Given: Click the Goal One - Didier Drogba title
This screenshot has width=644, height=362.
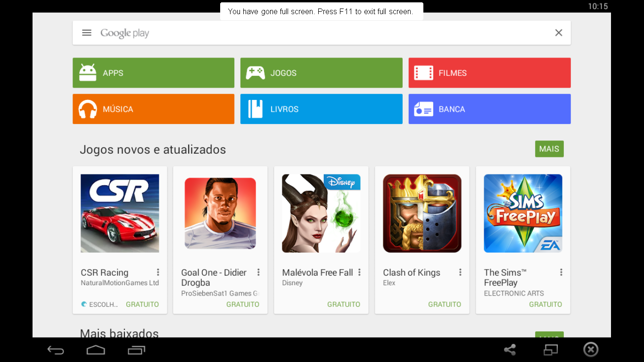Looking at the screenshot, I should coord(214,278).
